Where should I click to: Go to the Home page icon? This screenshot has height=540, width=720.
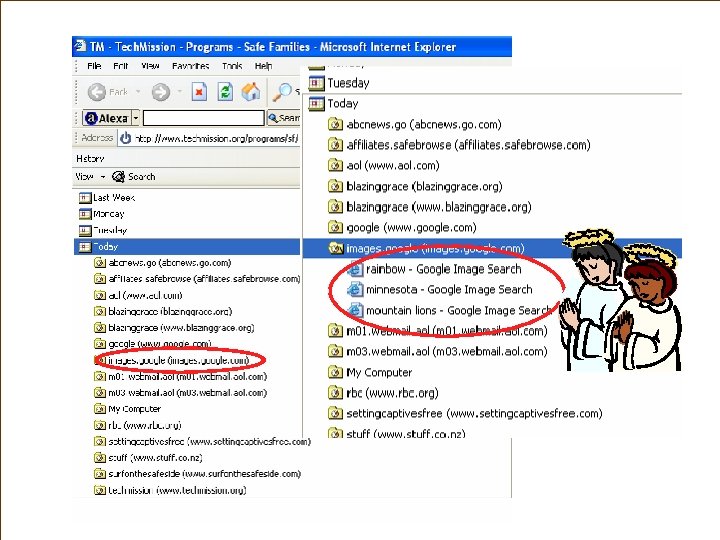pos(251,92)
